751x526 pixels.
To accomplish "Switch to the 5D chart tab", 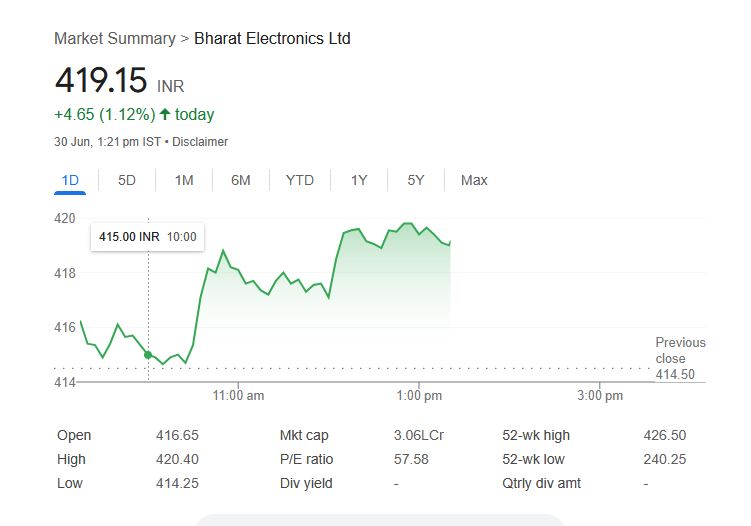I will [x=127, y=180].
